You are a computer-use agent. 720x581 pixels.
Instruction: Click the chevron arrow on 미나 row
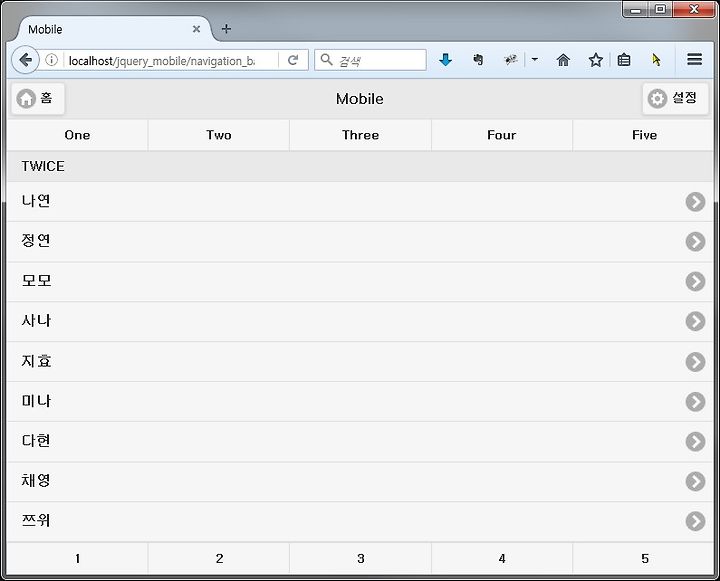[x=695, y=401]
